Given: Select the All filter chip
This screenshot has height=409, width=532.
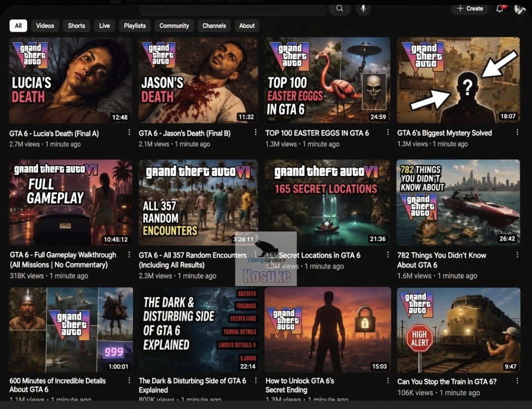Looking at the screenshot, I should [18, 26].
